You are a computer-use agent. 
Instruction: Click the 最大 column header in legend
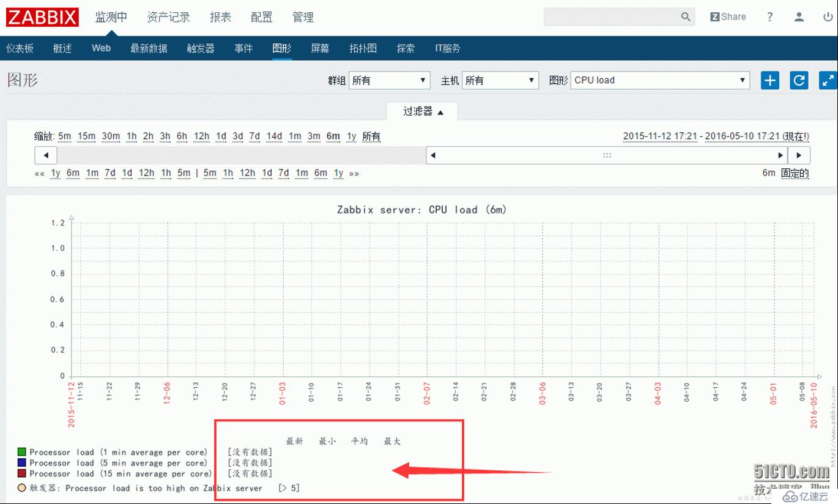(392, 441)
